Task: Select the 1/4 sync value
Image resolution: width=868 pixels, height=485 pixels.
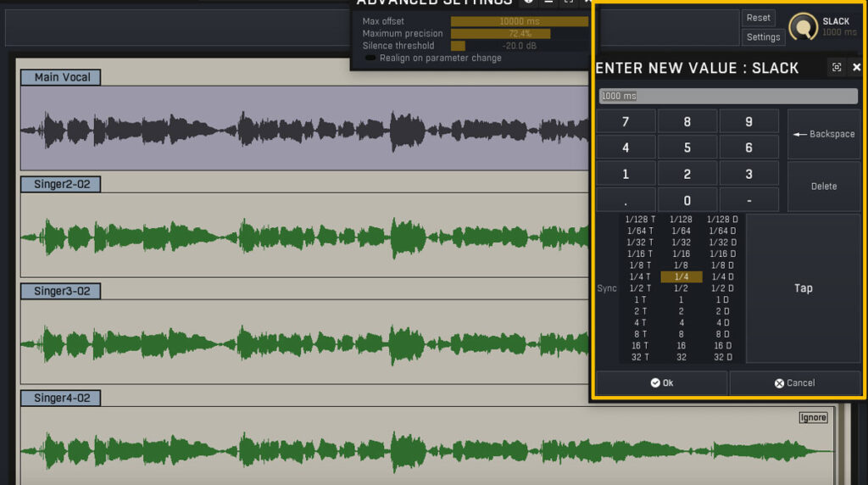Action: click(681, 277)
